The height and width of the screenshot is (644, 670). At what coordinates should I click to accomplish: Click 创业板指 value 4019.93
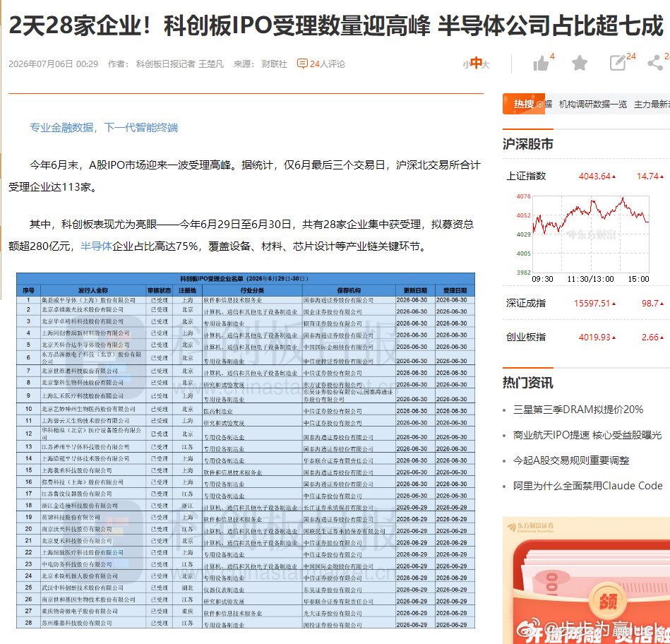tap(594, 337)
